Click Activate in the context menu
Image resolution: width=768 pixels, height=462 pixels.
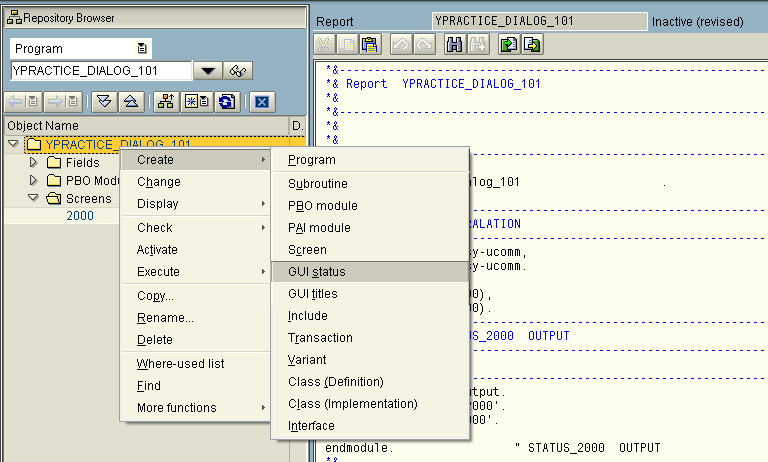coord(157,250)
